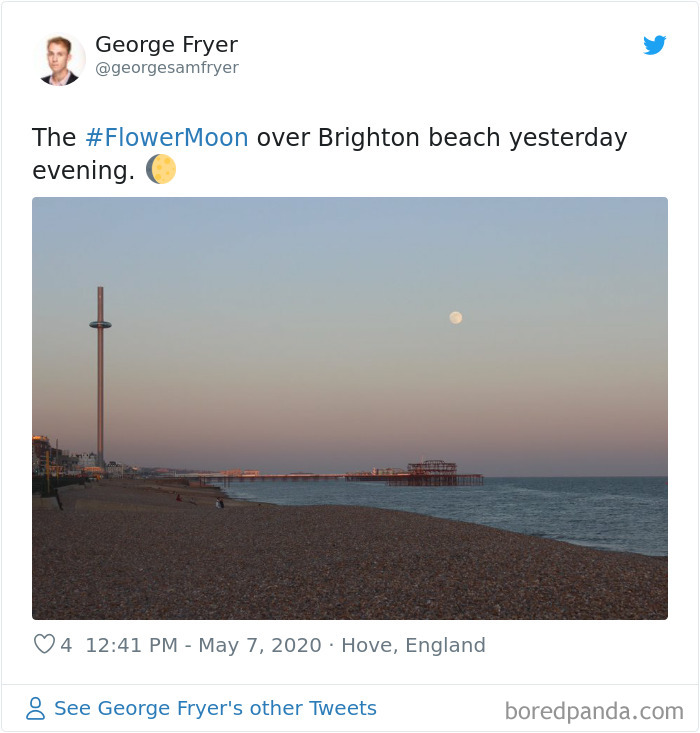This screenshot has height=733, width=700.
Task: Click the George Fryer display name
Action: pos(166,44)
